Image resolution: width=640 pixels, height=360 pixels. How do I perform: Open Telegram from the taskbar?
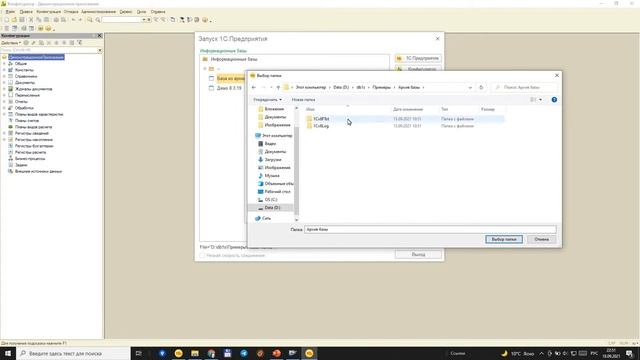point(244,353)
